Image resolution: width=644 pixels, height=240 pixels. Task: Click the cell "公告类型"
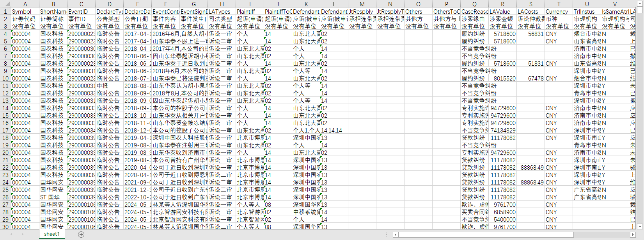click(109, 19)
